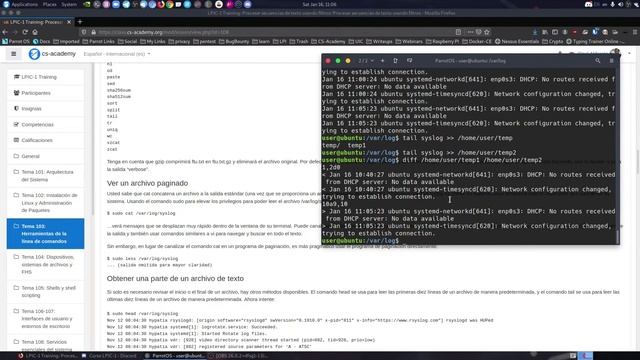Go to the Firefox home page
640x360 pixels.
pyautogui.click(x=35, y=32)
